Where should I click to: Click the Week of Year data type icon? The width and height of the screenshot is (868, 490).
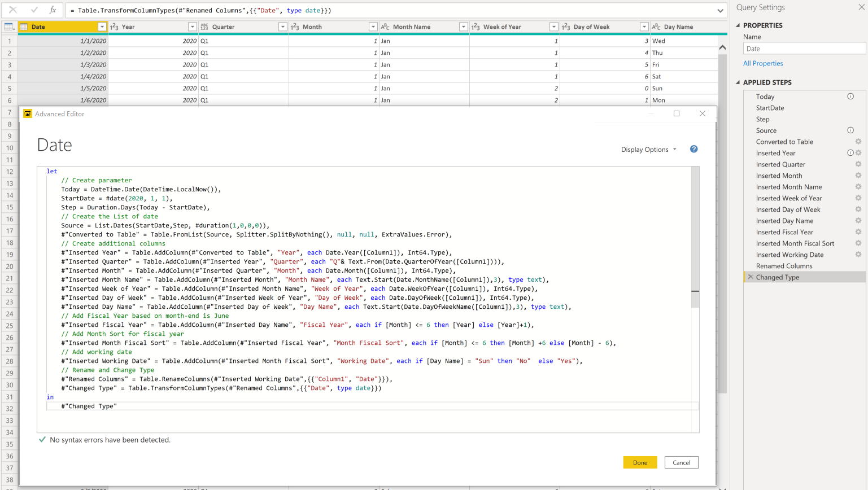476,27
